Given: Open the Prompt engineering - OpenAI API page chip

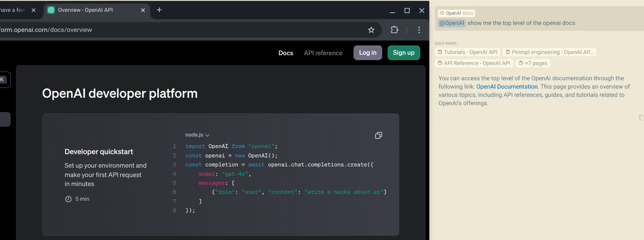Looking at the screenshot, I should [549, 52].
